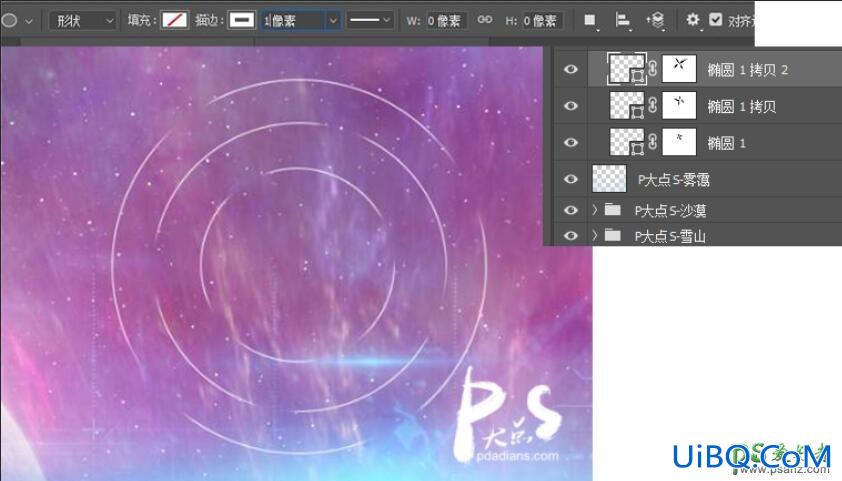Open the 填充 fill color swatch

tap(175, 20)
